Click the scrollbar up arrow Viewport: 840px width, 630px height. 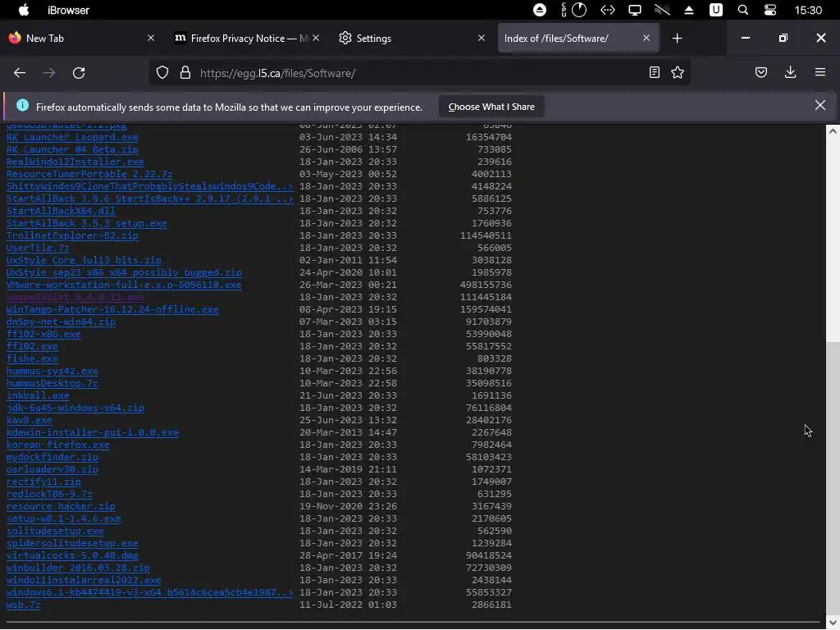click(x=832, y=131)
